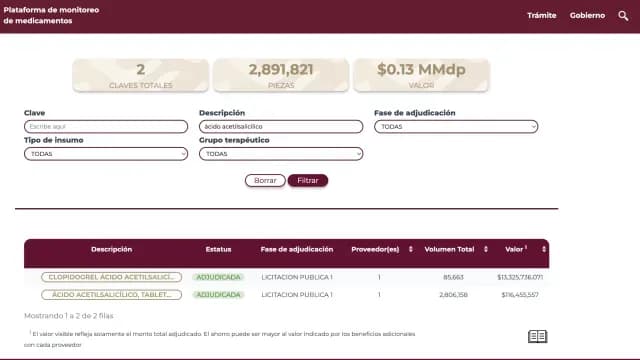Clear filters with Borrar button
Screen dimensions: 640x360
point(265,180)
